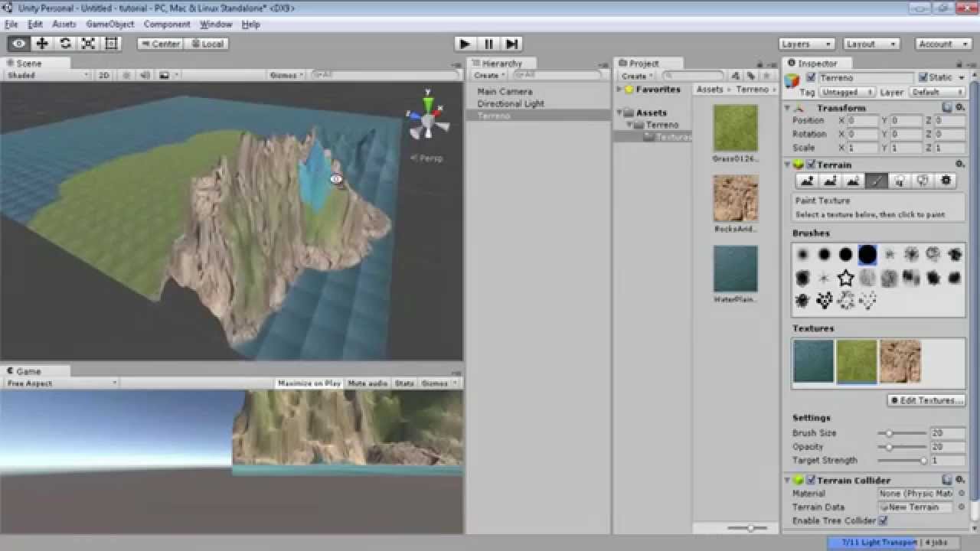Select the Place Trees terrain tool
Screen dimensions: 980x551
tap(900, 181)
